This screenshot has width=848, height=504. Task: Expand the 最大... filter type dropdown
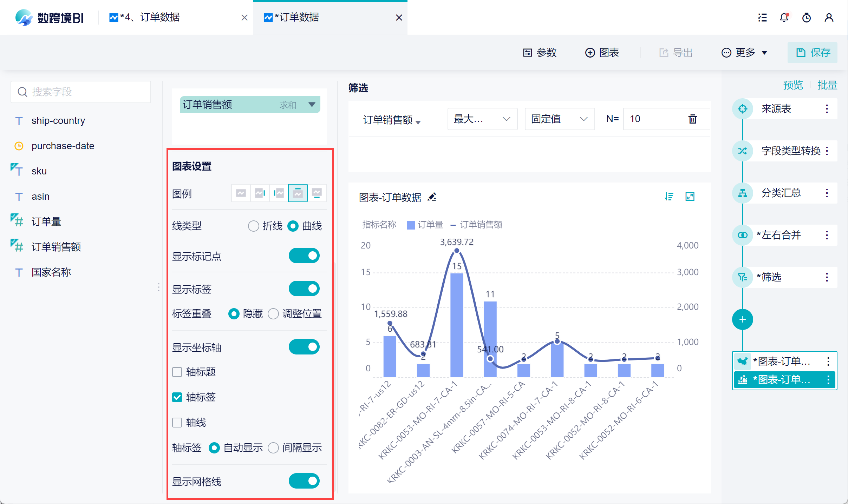tap(482, 119)
